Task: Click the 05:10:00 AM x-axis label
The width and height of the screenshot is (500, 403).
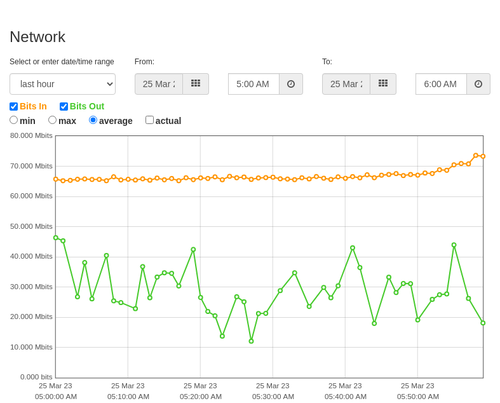Action: click(128, 397)
